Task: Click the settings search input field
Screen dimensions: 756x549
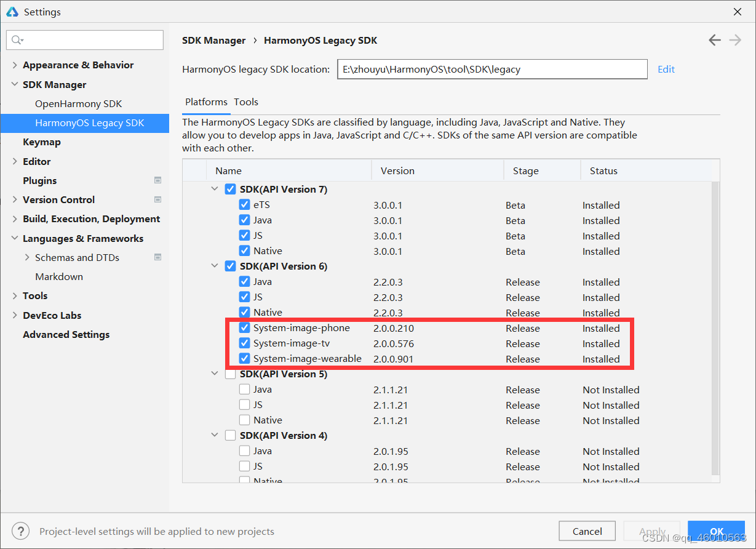Action: pos(85,40)
